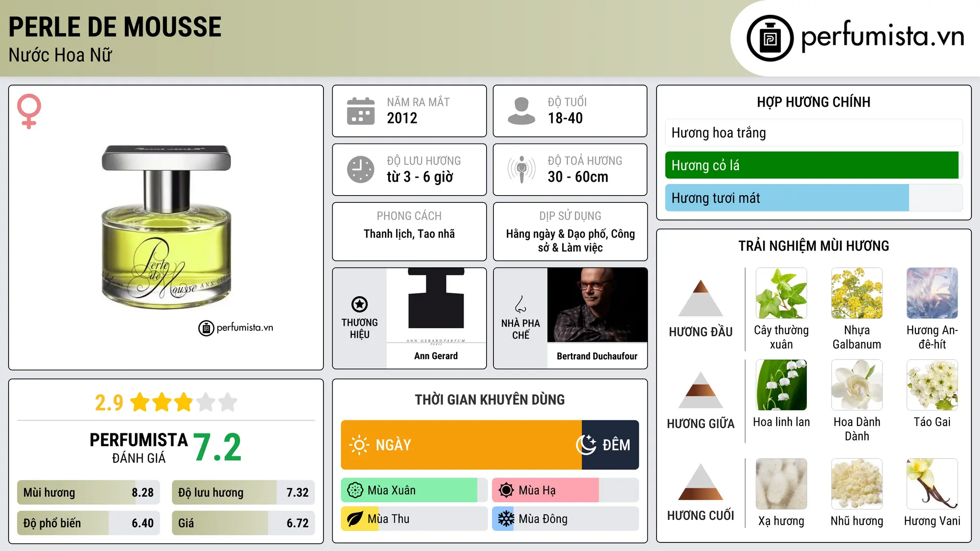Click the snowflake icon for Mùa Đông
980x551 pixels.
tap(506, 519)
